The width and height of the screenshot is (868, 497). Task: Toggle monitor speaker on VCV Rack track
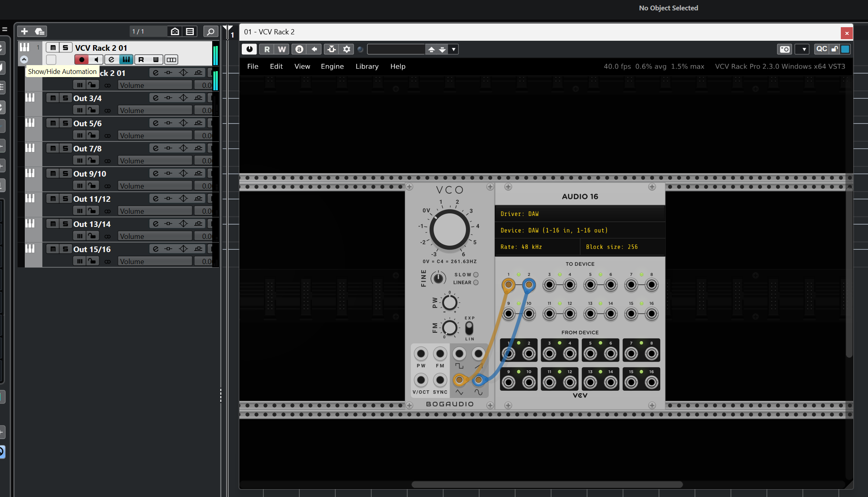[96, 60]
